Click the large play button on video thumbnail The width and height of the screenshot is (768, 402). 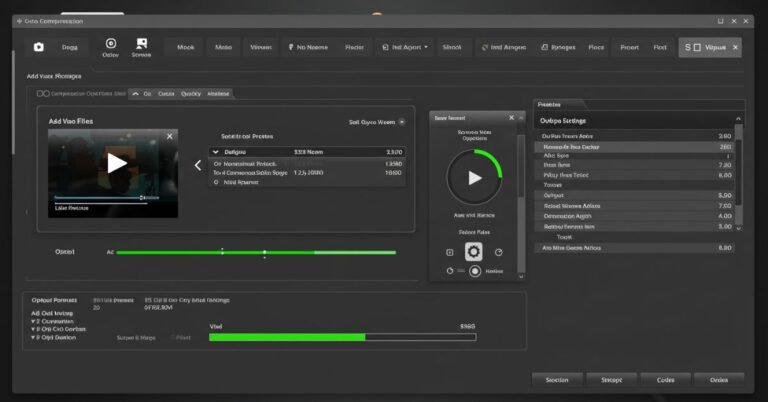(x=117, y=163)
